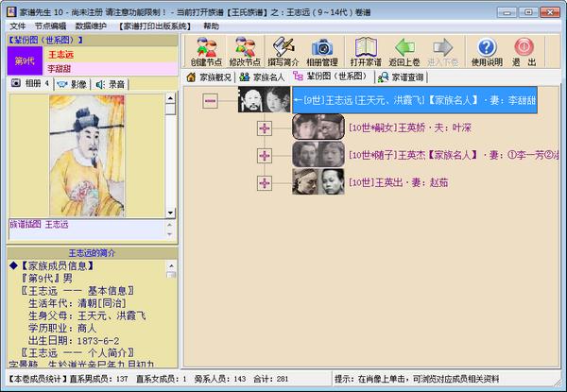Image resolution: width=567 pixels, height=392 pixels.
Task: Switch to the 录音 tab
Action: click(x=111, y=84)
